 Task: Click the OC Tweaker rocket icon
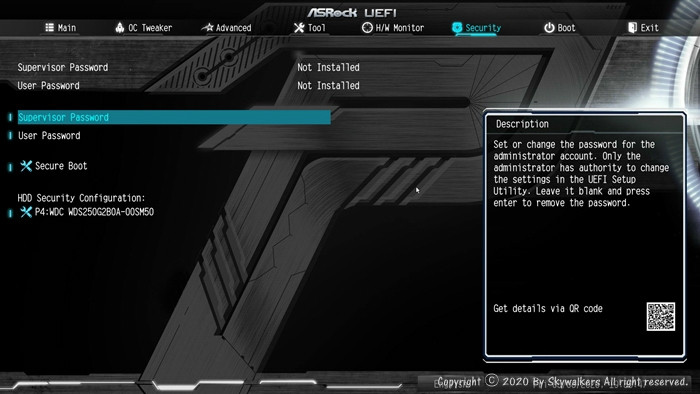pos(120,28)
